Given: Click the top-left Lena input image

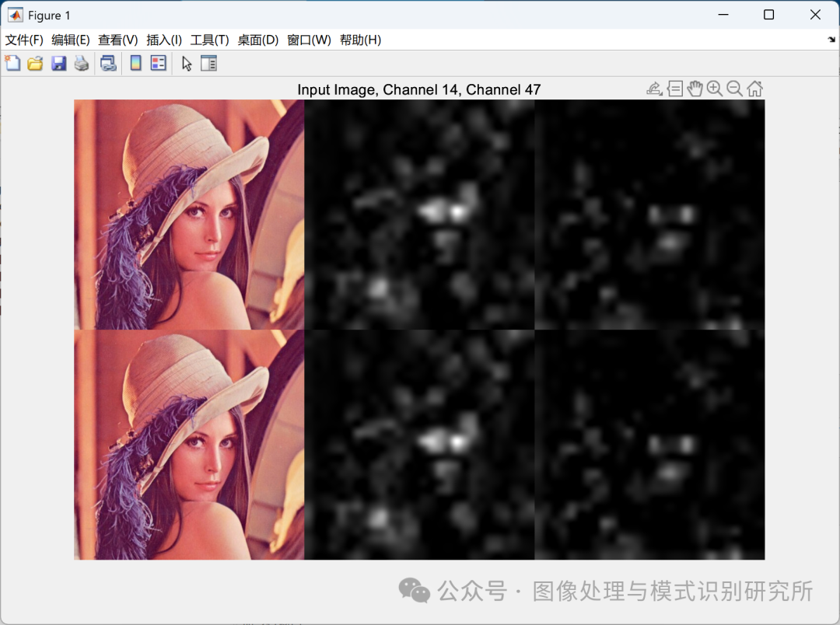Looking at the screenshot, I should [x=189, y=215].
